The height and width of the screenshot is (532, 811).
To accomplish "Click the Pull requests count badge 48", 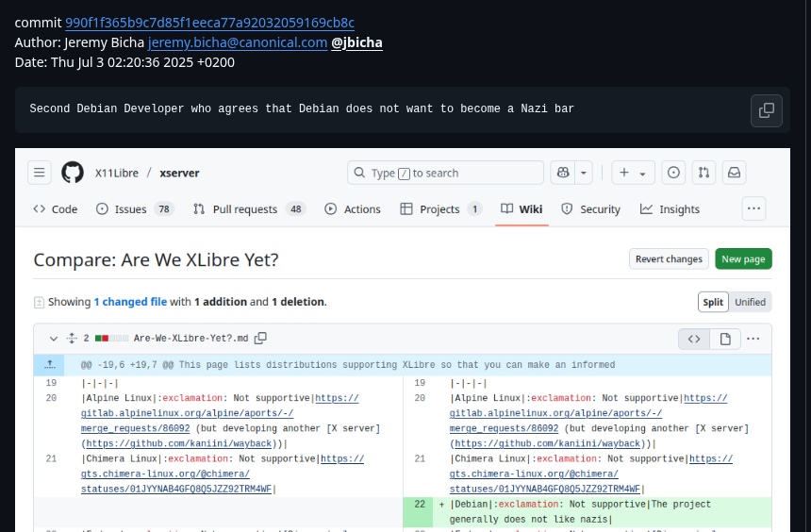I will (296, 209).
